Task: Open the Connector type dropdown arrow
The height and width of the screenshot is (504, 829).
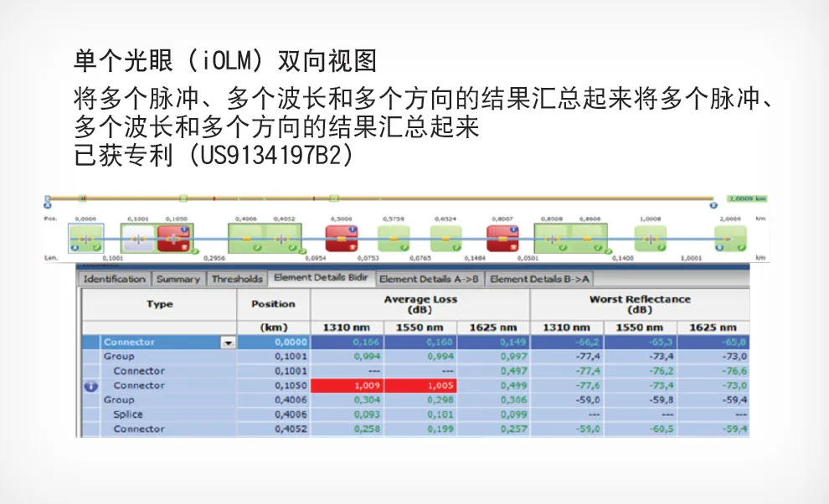Action: (x=228, y=342)
